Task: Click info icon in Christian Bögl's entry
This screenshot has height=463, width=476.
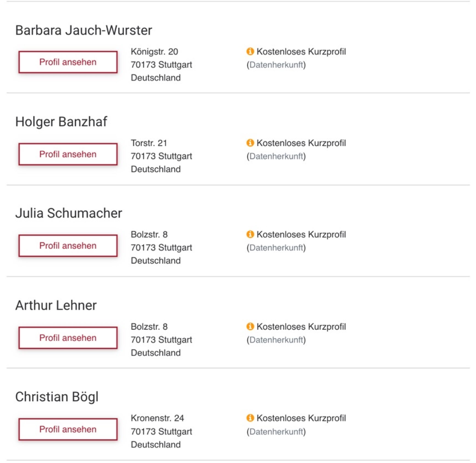Action: point(250,418)
